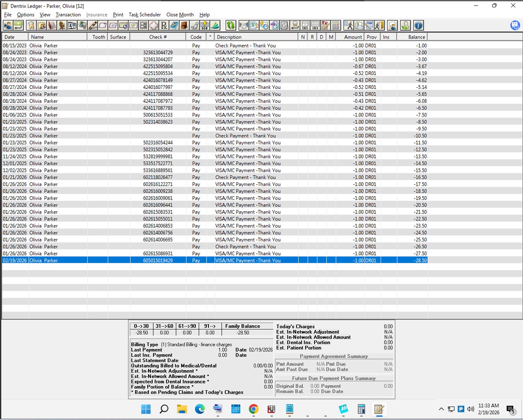Click the EOB toolbar icon
Viewport: 523px width, 420px height.
[205, 26]
